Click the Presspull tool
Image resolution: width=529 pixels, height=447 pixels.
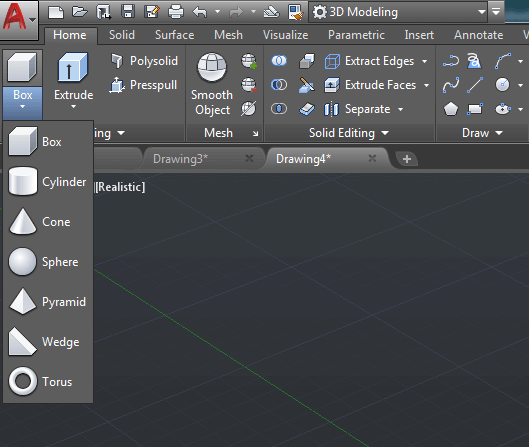click(143, 85)
